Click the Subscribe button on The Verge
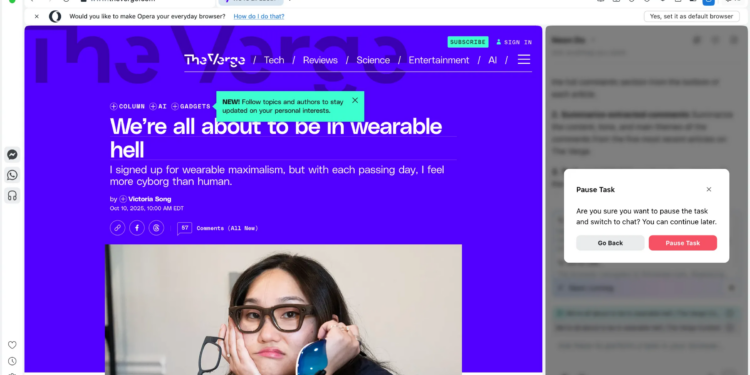 pyautogui.click(x=468, y=42)
